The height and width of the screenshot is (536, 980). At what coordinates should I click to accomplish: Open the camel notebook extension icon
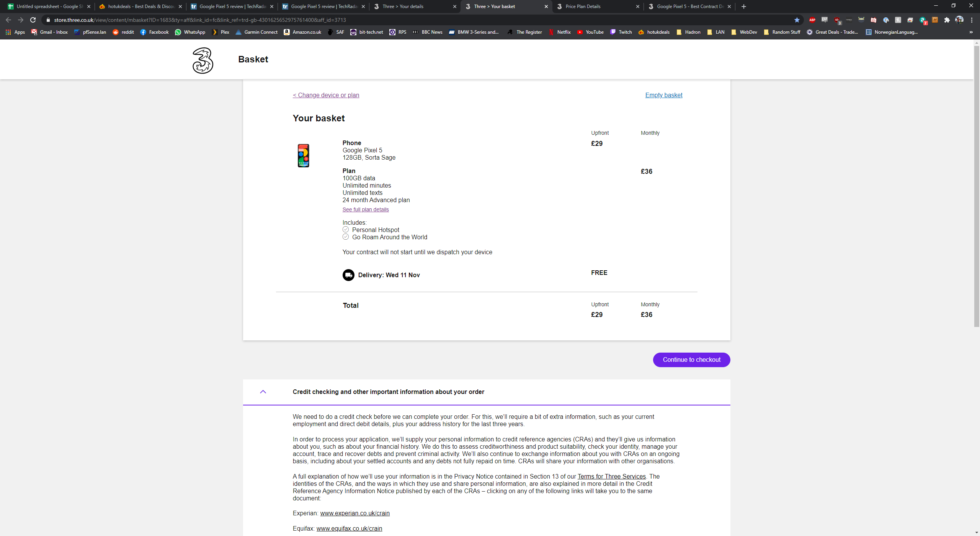pos(935,20)
